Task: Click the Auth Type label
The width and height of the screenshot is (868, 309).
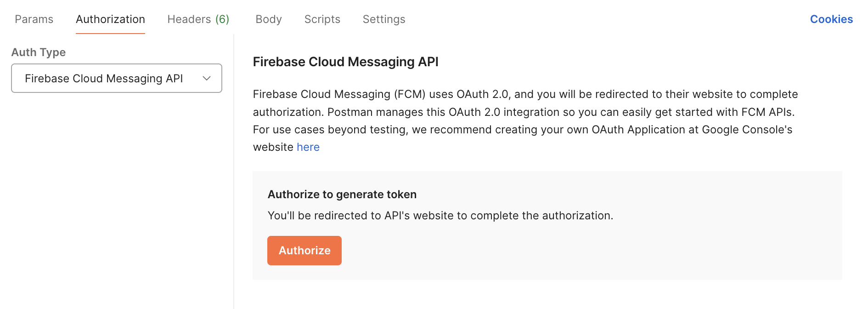Action: pos(39,52)
